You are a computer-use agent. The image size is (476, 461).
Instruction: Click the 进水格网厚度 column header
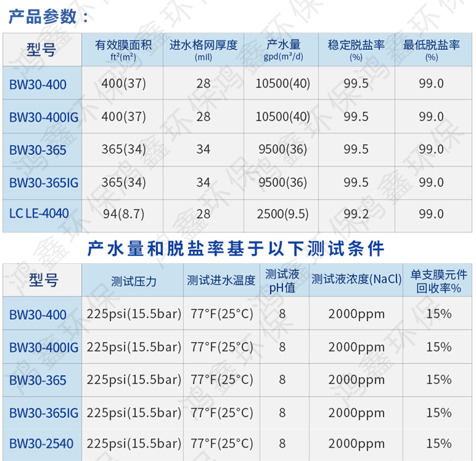[x=203, y=50]
